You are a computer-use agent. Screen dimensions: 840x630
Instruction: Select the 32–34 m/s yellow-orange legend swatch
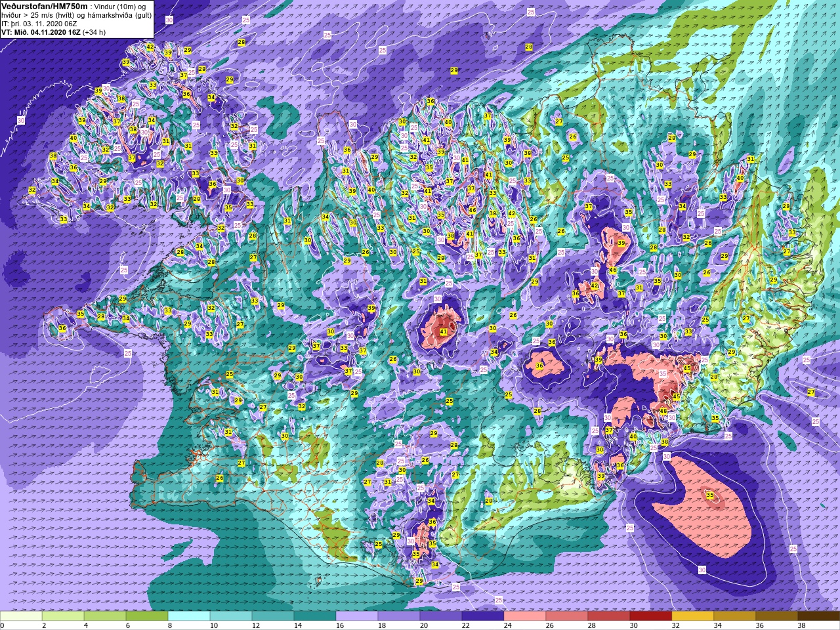[693, 617]
